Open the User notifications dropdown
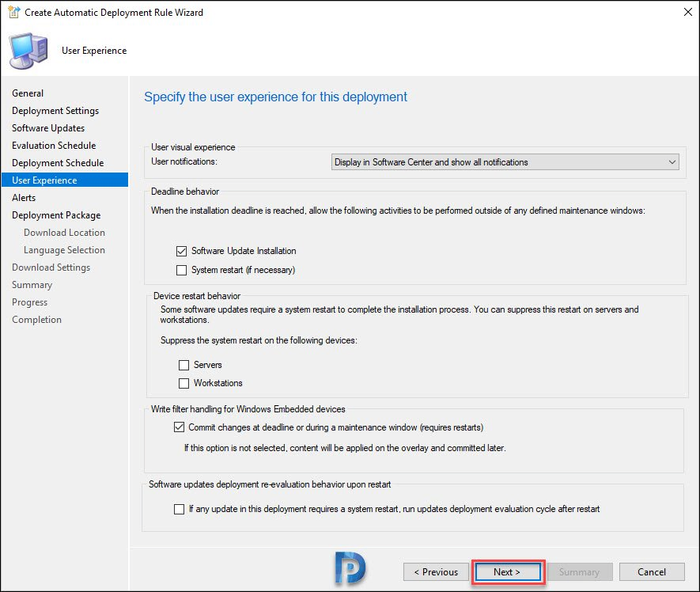The width and height of the screenshot is (700, 592). point(505,162)
